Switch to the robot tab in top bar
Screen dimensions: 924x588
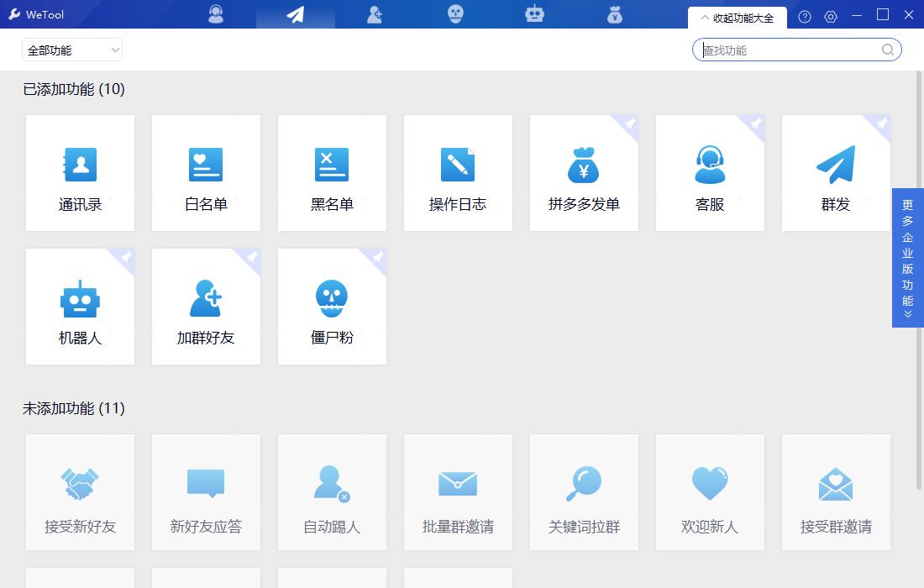coord(534,14)
